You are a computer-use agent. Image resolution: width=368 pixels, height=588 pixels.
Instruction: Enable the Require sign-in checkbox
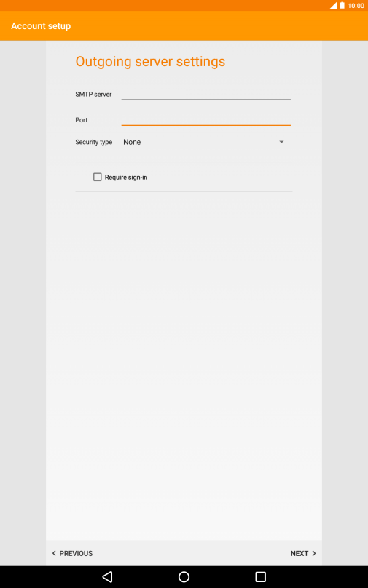[x=97, y=177]
